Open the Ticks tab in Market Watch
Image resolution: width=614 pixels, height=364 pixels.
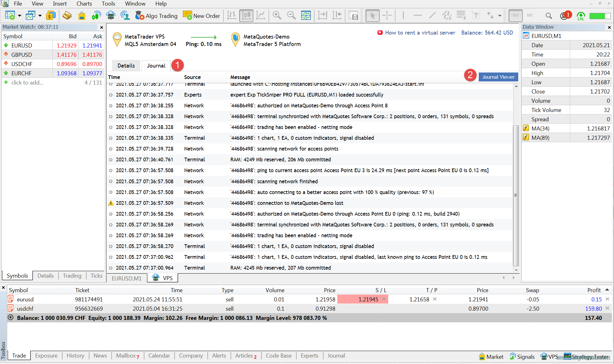[x=96, y=276]
